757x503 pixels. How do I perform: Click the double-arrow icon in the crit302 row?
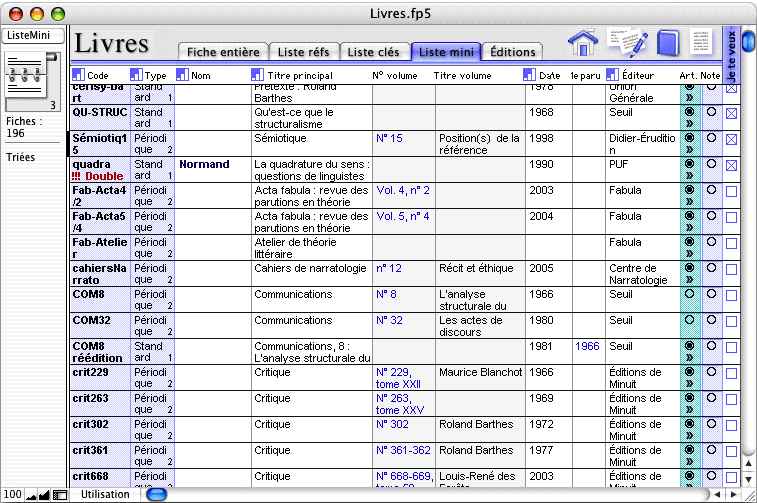pos(689,436)
